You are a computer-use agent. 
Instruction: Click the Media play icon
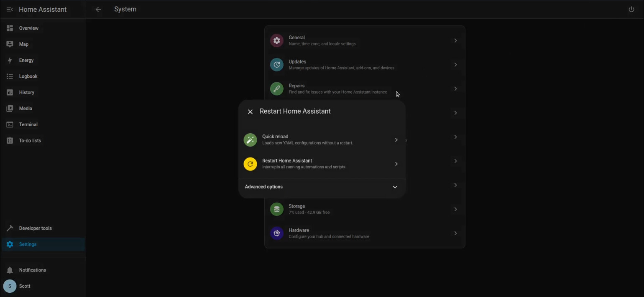(x=10, y=109)
